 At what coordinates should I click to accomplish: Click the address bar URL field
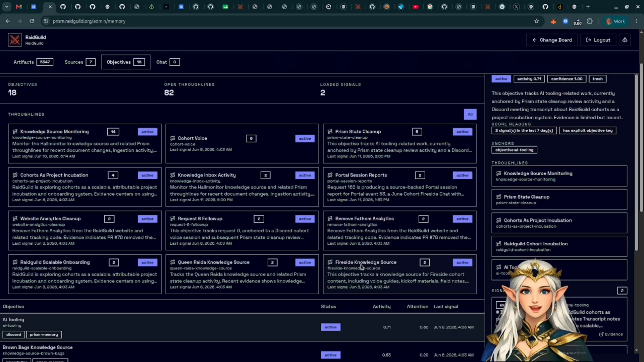tap(288, 21)
